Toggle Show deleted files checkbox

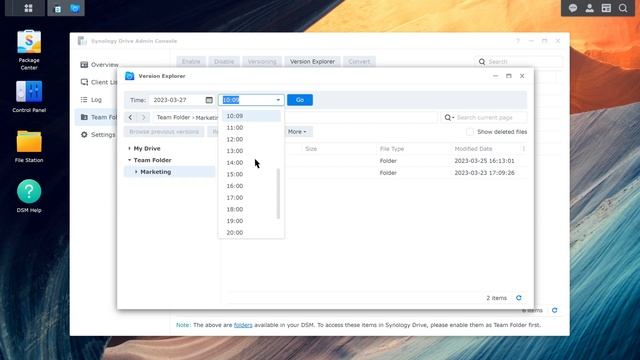[x=470, y=132]
